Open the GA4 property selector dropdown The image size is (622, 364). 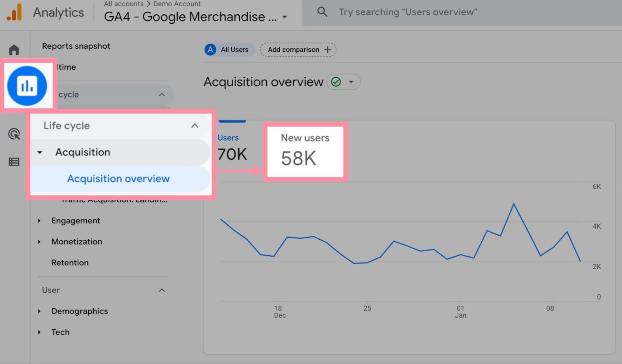[x=285, y=17]
